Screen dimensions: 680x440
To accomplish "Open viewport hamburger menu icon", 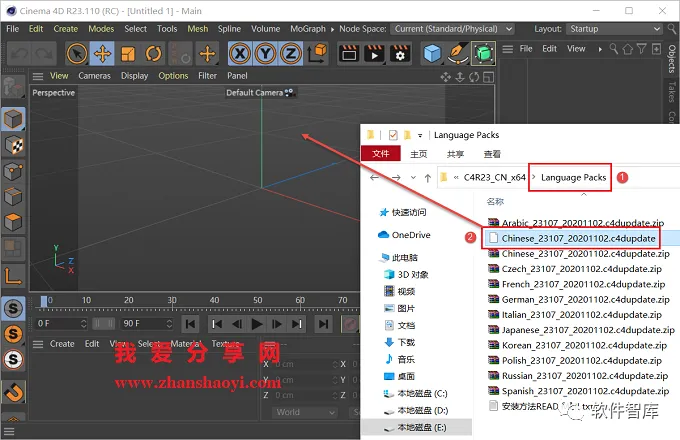I will (x=38, y=76).
